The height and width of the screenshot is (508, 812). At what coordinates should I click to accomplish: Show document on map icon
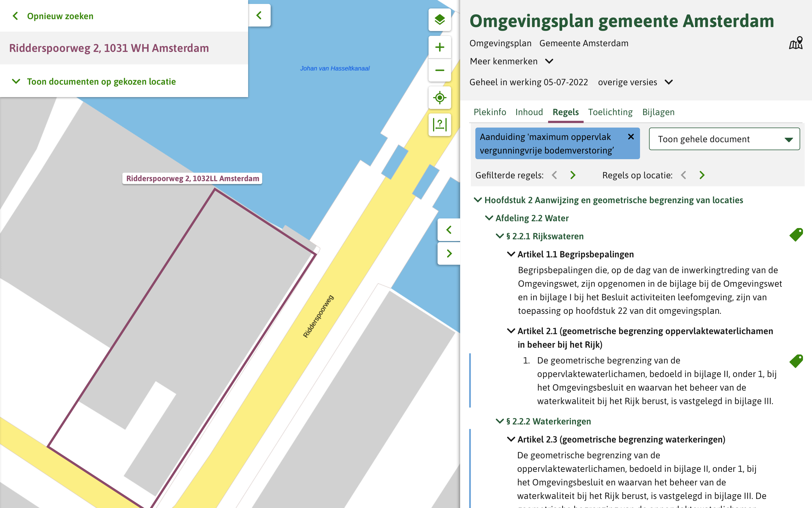796,43
